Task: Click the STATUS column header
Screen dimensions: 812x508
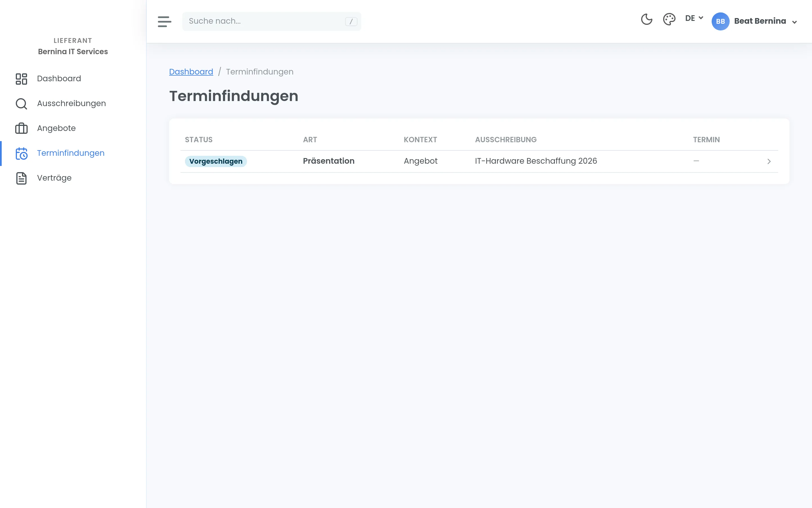Action: tap(199, 140)
